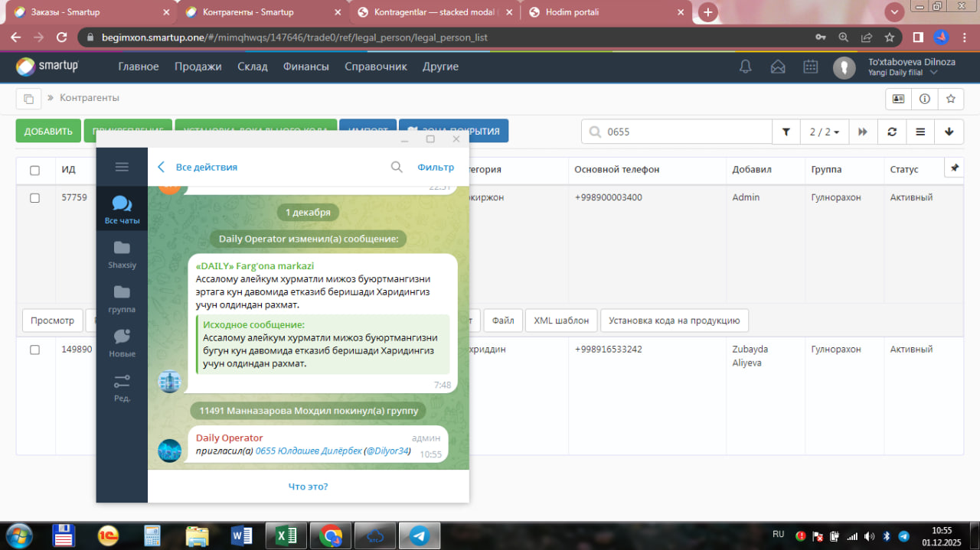Click the user avatar picture
This screenshot has width=980, height=550.
(x=844, y=67)
